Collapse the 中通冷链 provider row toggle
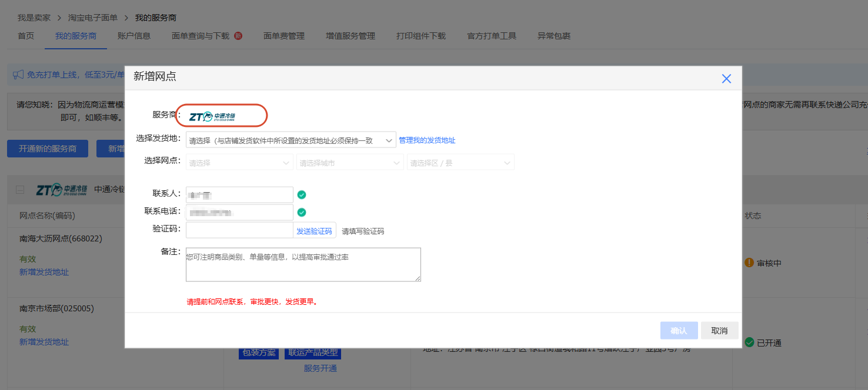868x390 pixels. [x=20, y=190]
